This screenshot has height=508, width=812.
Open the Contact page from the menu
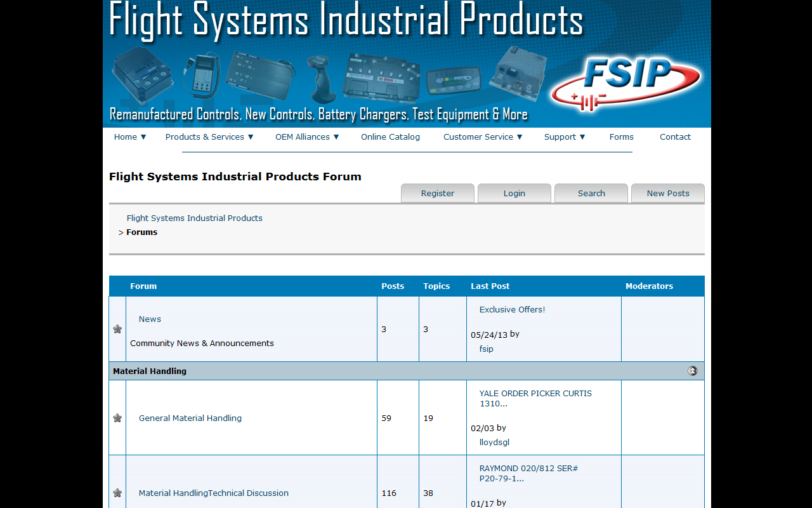(675, 137)
